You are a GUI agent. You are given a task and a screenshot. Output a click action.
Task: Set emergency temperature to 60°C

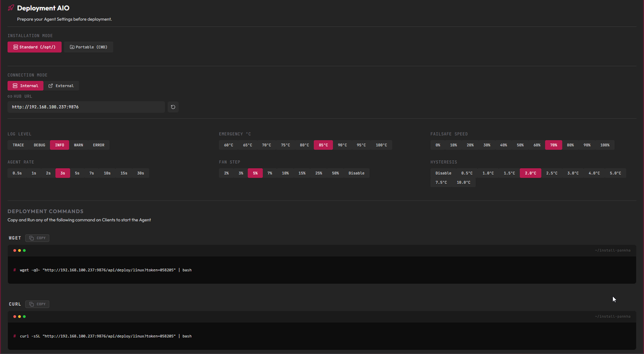click(228, 145)
